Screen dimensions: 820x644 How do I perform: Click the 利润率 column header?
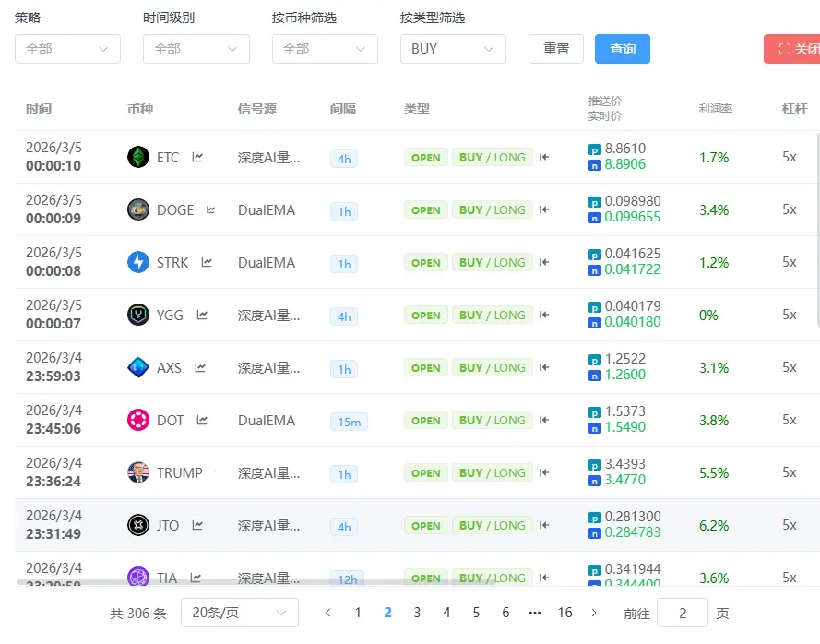tap(716, 109)
